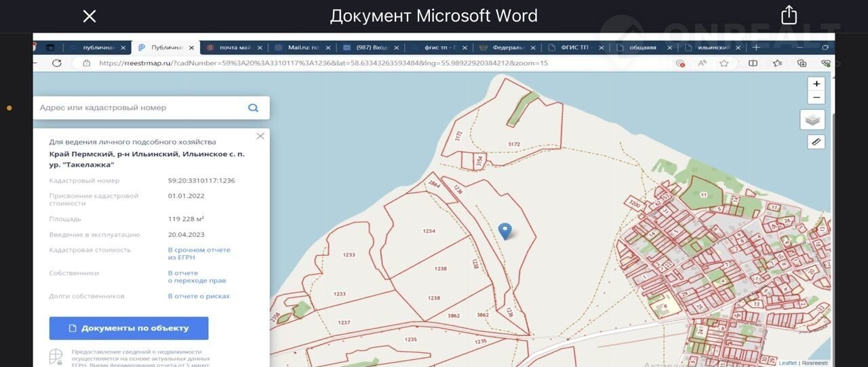Screen dimensions: 868x367
Task: Tap the share icon in the header
Action: [x=789, y=15]
